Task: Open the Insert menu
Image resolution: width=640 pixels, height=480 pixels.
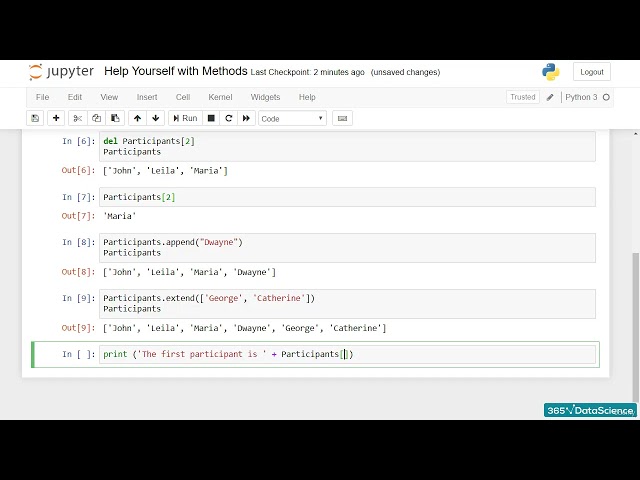Action: click(x=147, y=97)
